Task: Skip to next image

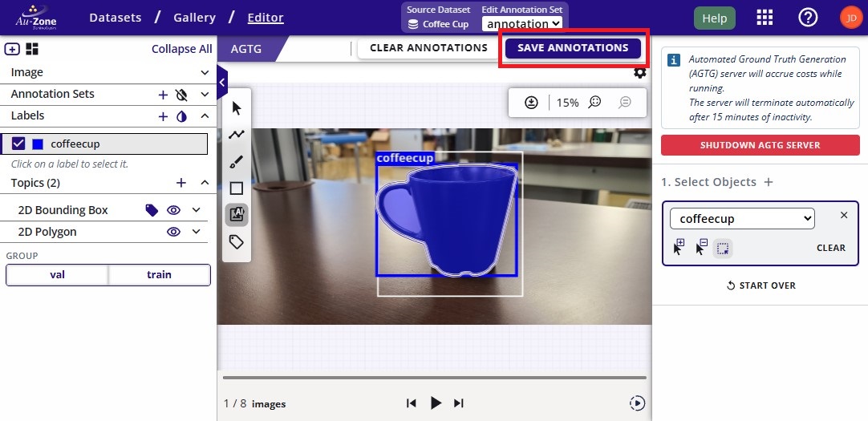Action: coord(458,403)
